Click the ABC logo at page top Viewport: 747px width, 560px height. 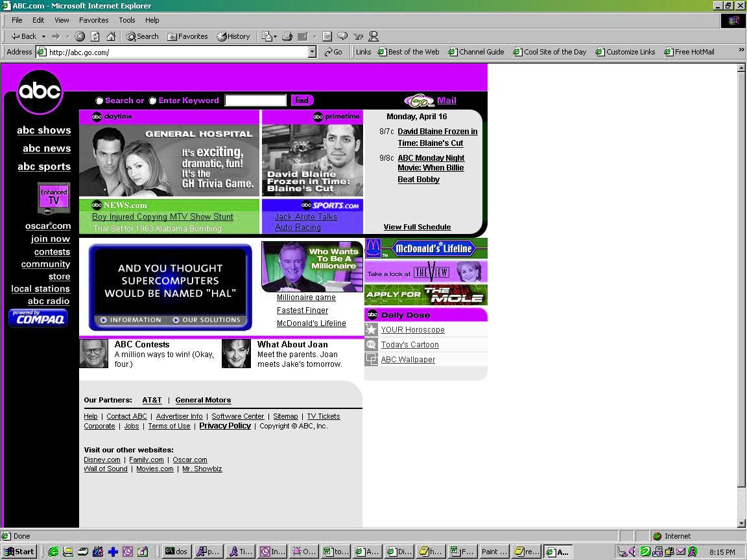click(x=40, y=91)
